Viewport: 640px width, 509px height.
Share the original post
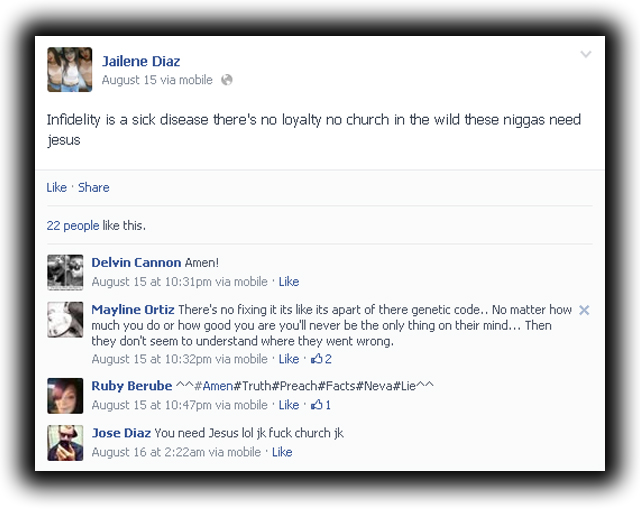tap(94, 187)
